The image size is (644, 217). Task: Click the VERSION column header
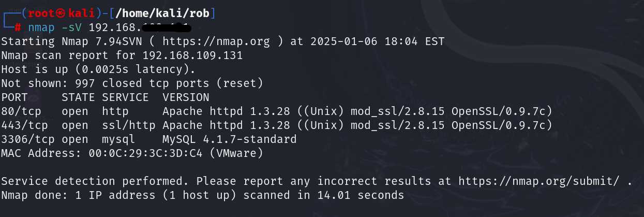point(186,97)
